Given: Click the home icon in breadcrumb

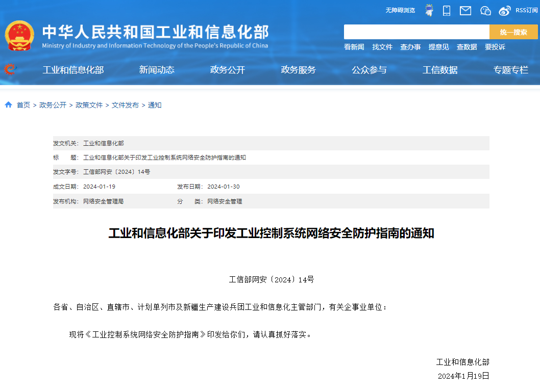Looking at the screenshot, I should (9, 105).
